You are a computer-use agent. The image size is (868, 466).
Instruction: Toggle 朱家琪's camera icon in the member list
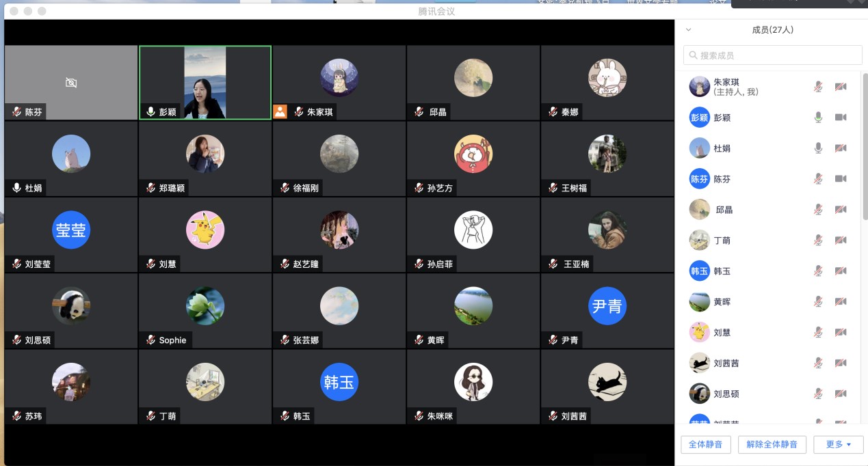841,87
